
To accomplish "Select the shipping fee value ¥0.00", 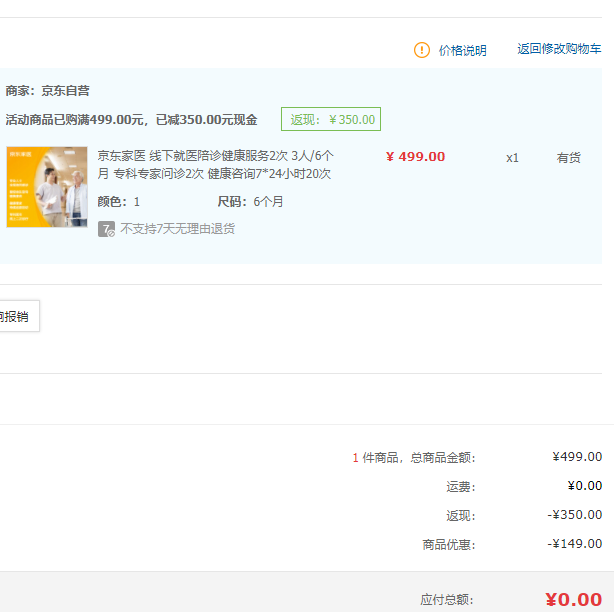I will (x=585, y=486).
